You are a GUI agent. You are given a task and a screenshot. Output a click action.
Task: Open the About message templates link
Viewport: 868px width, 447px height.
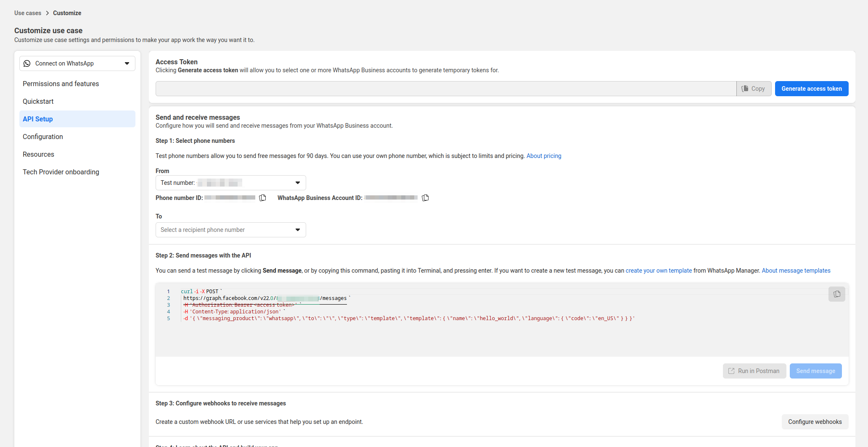pos(796,271)
